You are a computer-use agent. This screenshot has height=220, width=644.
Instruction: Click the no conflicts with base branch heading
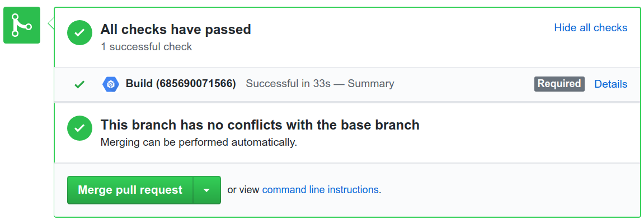(260, 125)
